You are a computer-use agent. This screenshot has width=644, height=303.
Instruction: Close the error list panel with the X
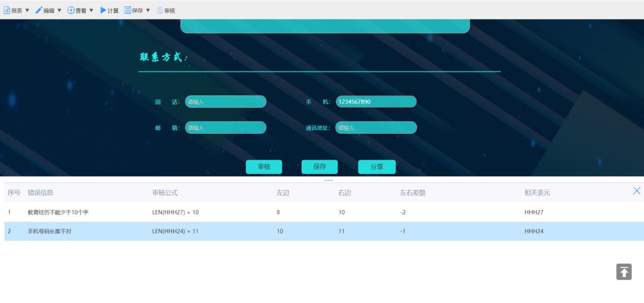pos(637,191)
